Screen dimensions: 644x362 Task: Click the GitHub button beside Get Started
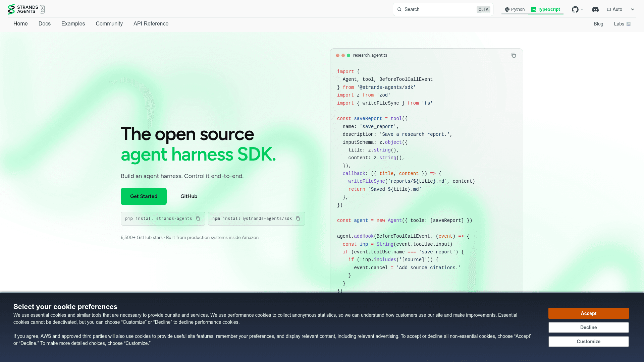(189, 196)
